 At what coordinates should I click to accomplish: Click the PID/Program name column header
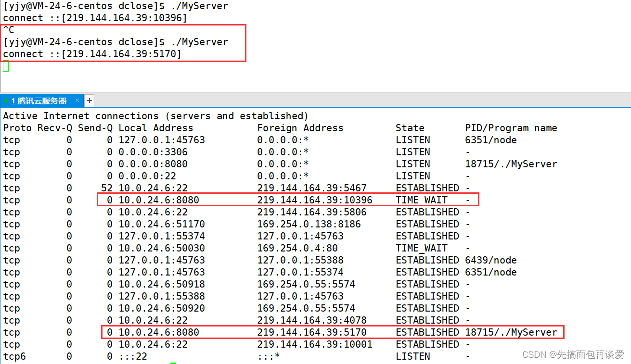(x=511, y=128)
